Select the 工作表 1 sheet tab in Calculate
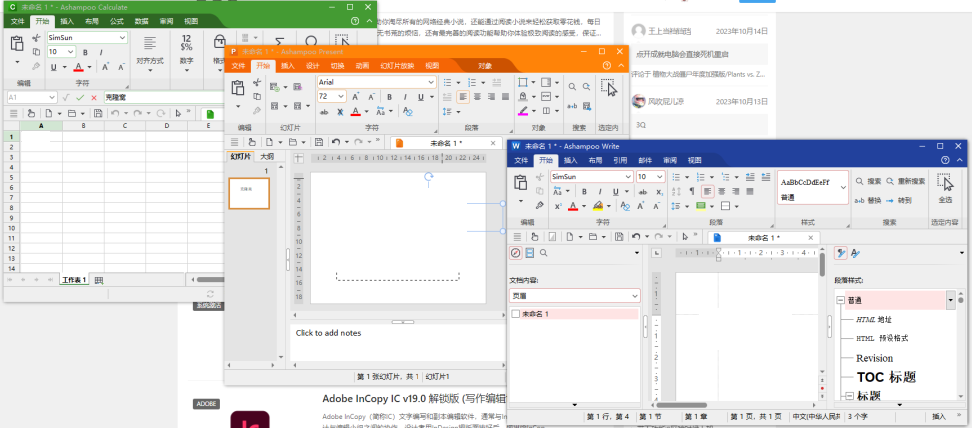Image resolution: width=972 pixels, height=428 pixels. (x=74, y=280)
